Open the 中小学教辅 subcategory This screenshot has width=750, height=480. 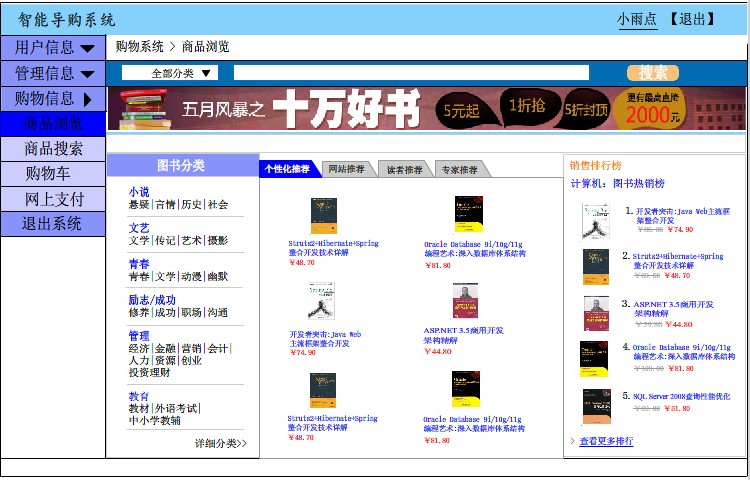click(x=154, y=421)
